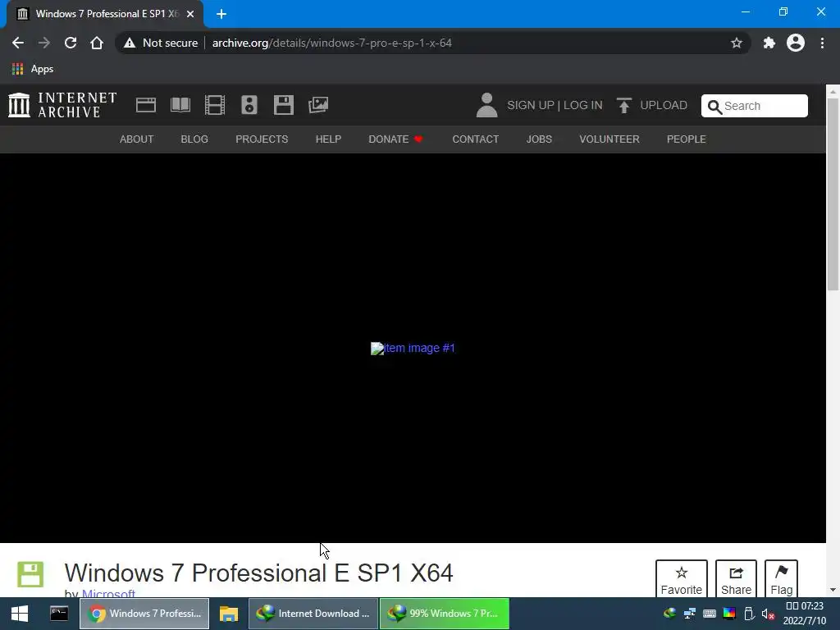Viewport: 840px width, 630px height.
Task: Click the USB safely remove tray icon
Action: pos(749,614)
